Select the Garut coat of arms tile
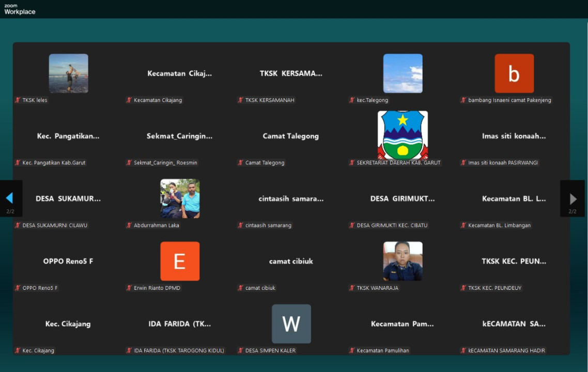The image size is (588, 372). (403, 135)
